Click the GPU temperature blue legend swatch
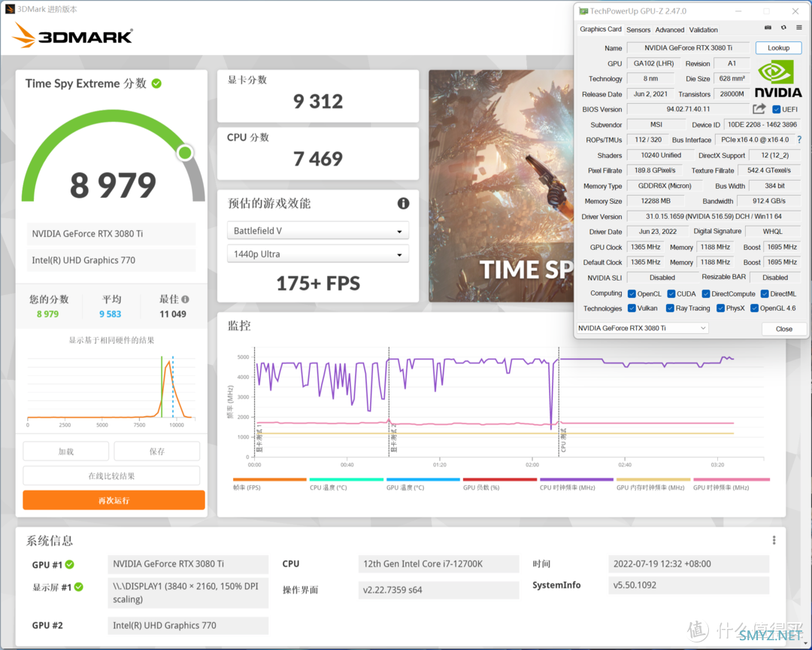Image resolution: width=812 pixels, height=650 pixels. (x=423, y=479)
